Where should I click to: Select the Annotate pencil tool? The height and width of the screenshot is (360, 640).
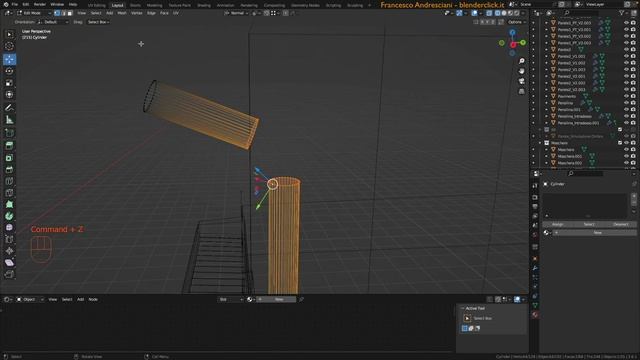click(9, 108)
